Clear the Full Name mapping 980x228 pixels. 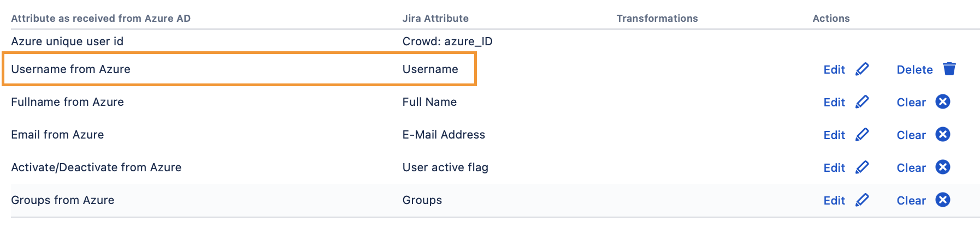point(911,103)
